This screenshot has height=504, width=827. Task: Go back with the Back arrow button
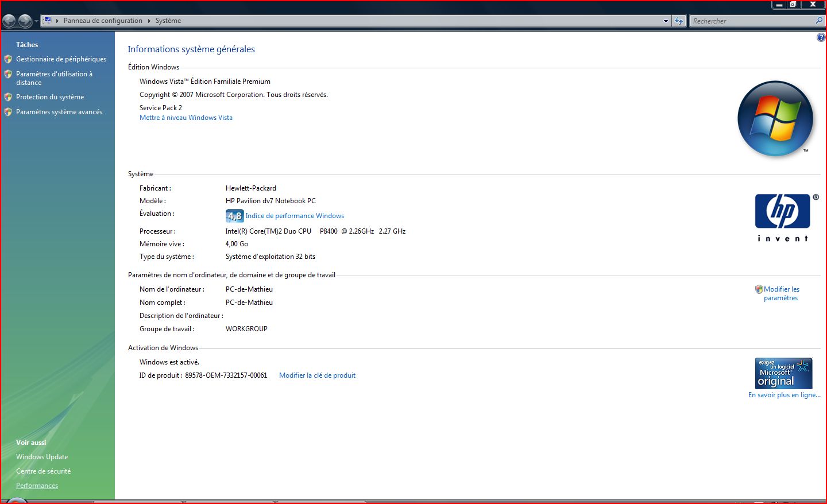click(9, 21)
